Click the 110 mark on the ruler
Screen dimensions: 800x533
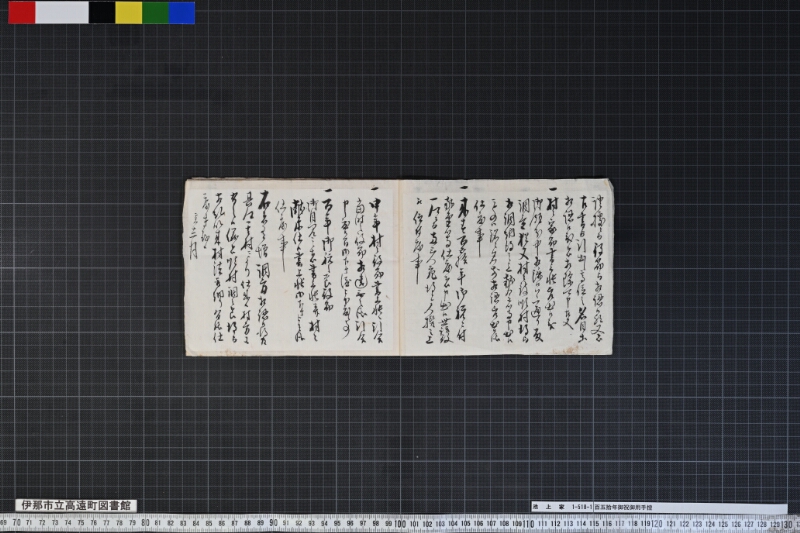click(528, 523)
